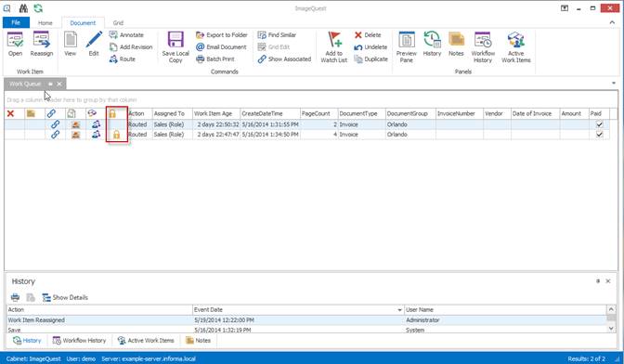Viewport: 624px width, 364px height.
Task: Switch to the Grid ribbon tab
Action: pyautogui.click(x=118, y=23)
